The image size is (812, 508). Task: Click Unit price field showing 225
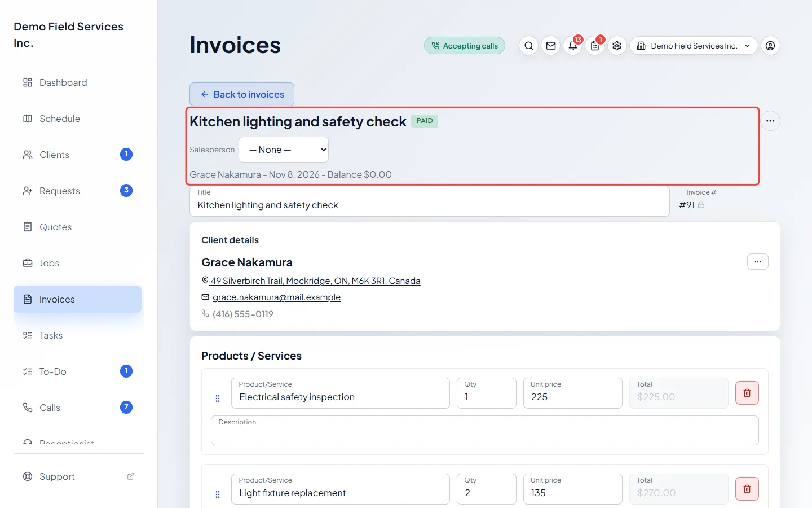[x=572, y=393]
